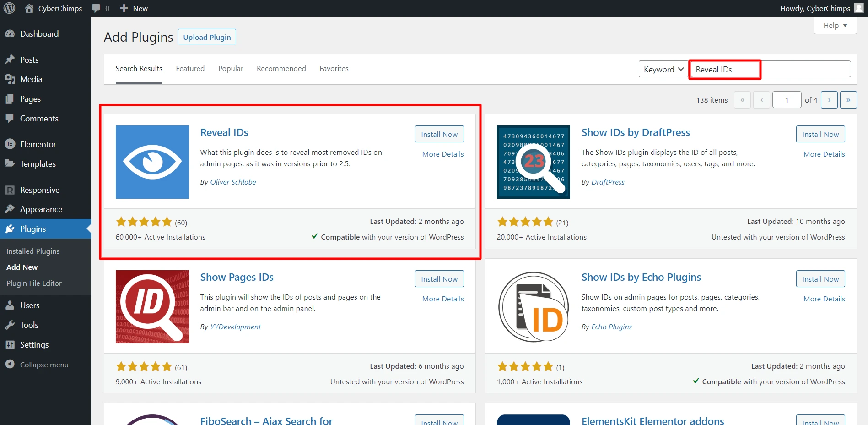Open author YYDevelopment link
868x425 pixels.
coord(235,327)
